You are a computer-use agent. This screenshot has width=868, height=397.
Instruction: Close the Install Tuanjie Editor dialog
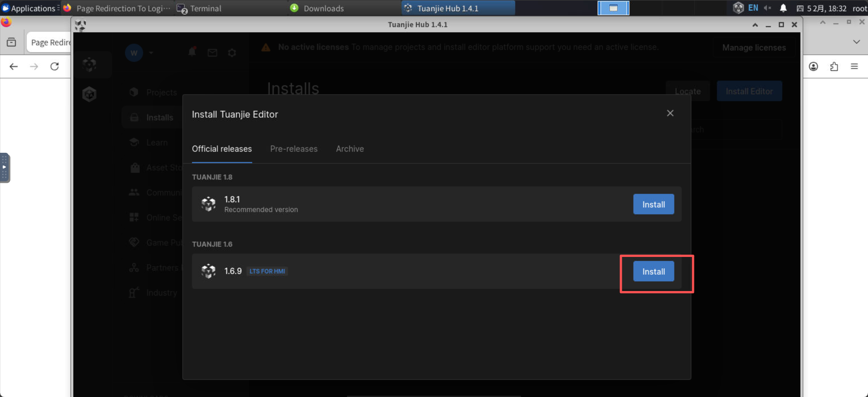(x=670, y=113)
